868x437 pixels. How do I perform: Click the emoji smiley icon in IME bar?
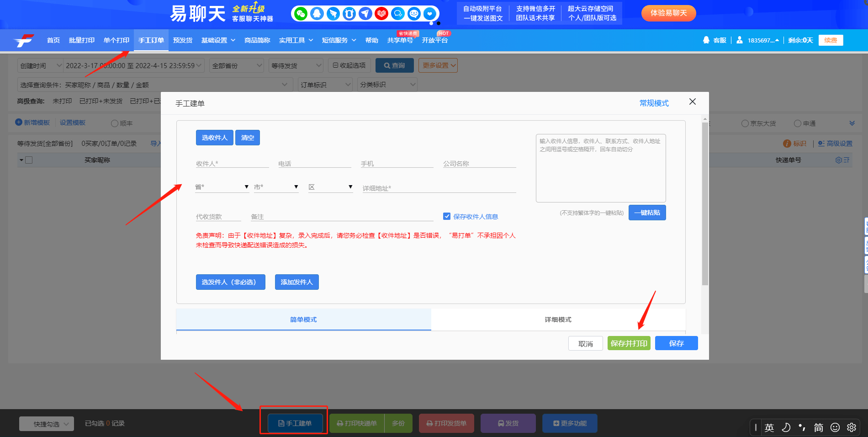[x=835, y=427]
